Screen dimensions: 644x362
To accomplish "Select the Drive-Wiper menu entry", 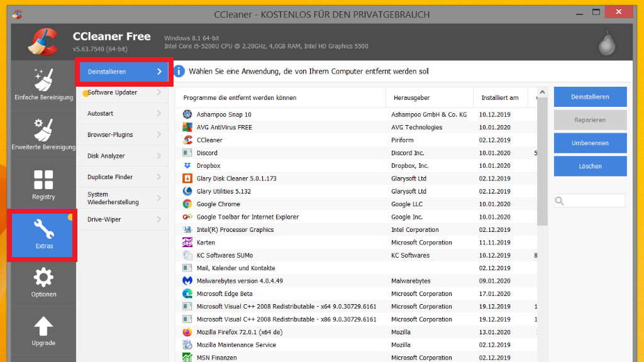I will point(104,219).
